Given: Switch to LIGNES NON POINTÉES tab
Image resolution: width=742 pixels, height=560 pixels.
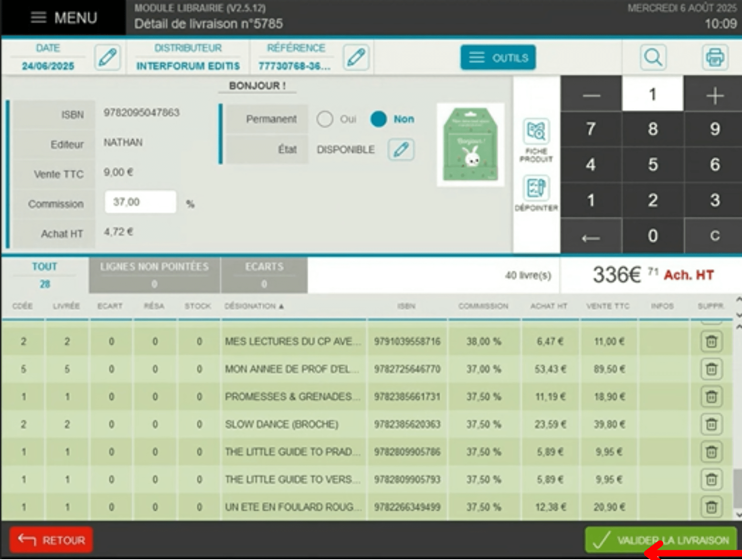Looking at the screenshot, I should tap(155, 275).
